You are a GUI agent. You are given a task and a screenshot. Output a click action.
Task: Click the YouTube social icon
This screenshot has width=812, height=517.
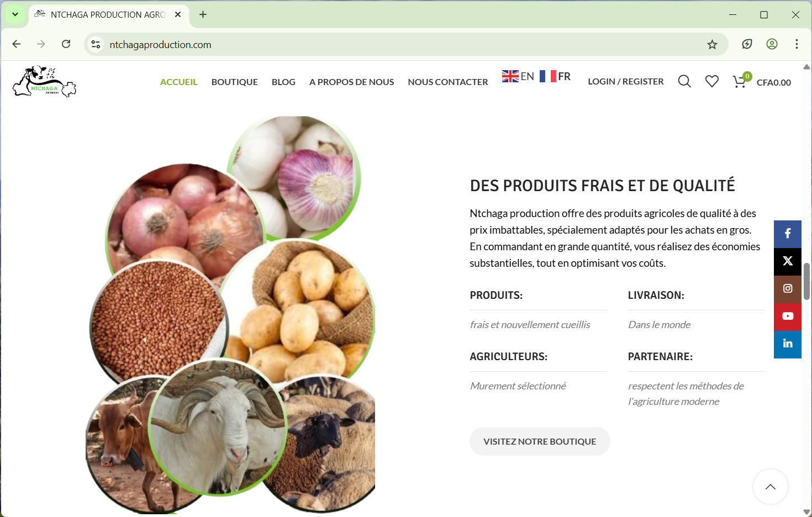788,316
